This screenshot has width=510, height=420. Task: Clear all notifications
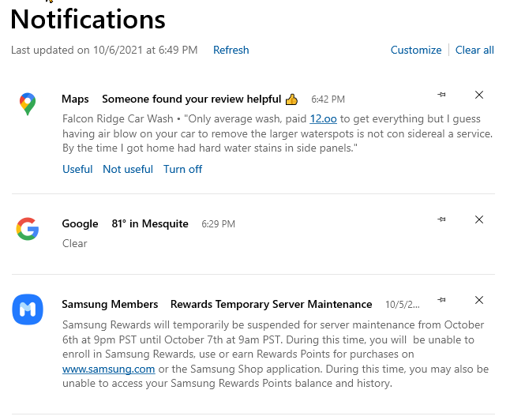point(474,50)
